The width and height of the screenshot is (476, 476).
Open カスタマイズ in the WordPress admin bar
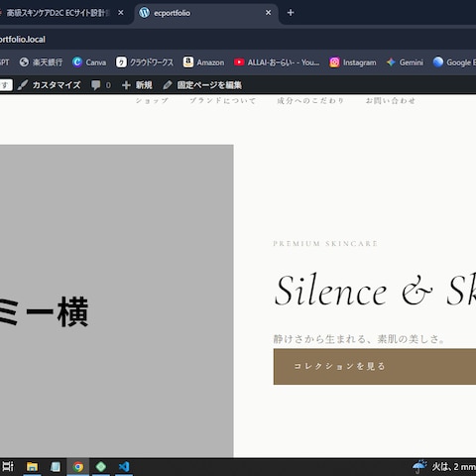tap(49, 85)
